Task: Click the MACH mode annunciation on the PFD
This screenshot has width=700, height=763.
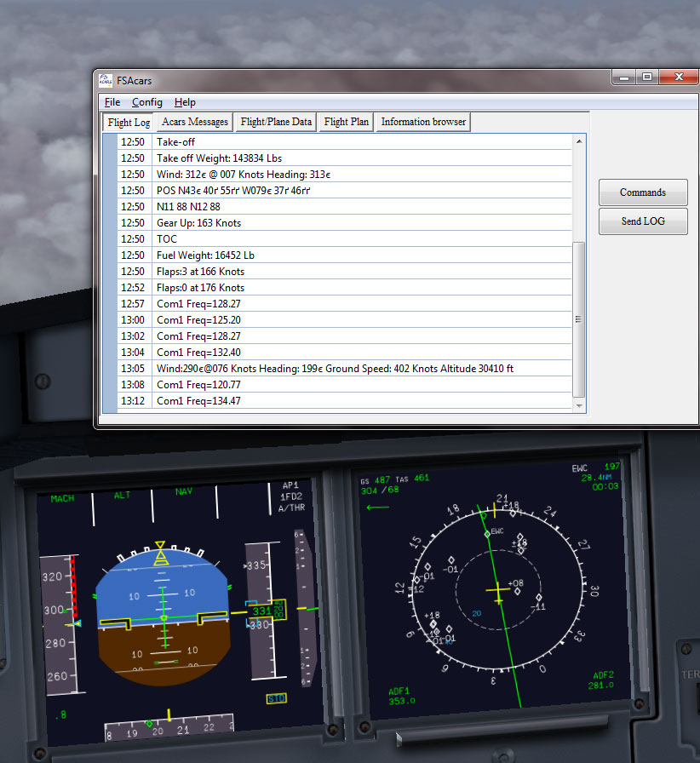Action: [62, 498]
